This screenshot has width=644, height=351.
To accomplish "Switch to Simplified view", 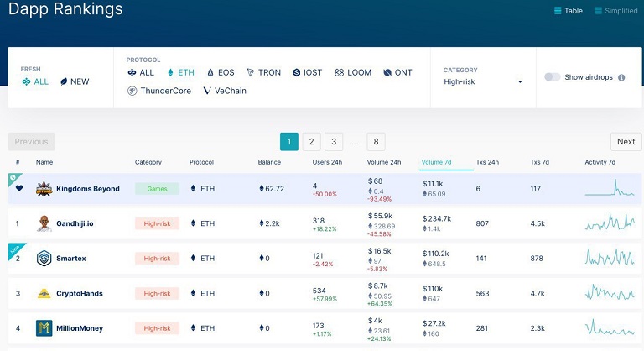I will (616, 11).
